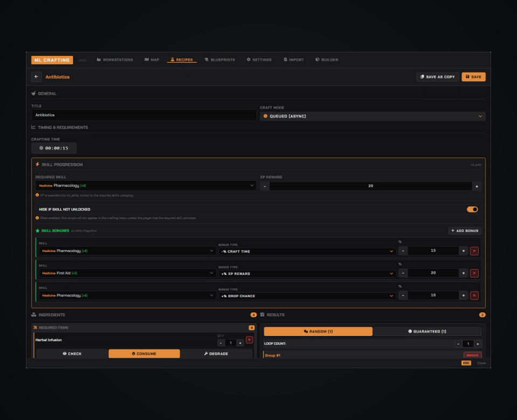Open skill dropdown in Craft Time bonus row
The image size is (517, 420).
point(127,251)
